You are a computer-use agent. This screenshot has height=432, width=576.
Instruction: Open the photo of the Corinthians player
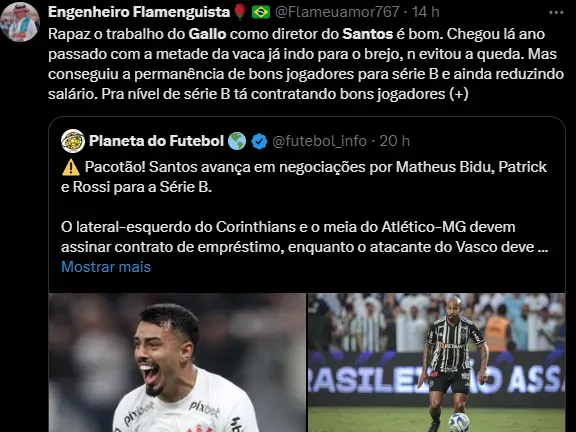tap(177, 363)
